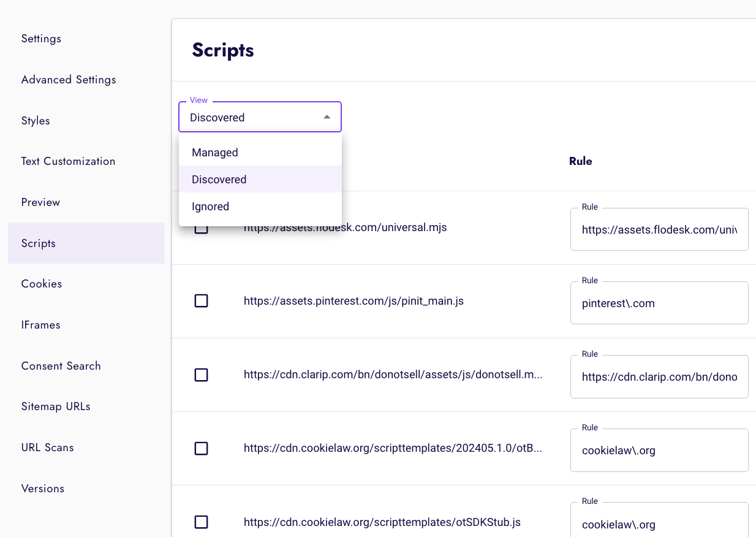Select "Managed" from the View options
This screenshot has height=537, width=756.
click(214, 152)
